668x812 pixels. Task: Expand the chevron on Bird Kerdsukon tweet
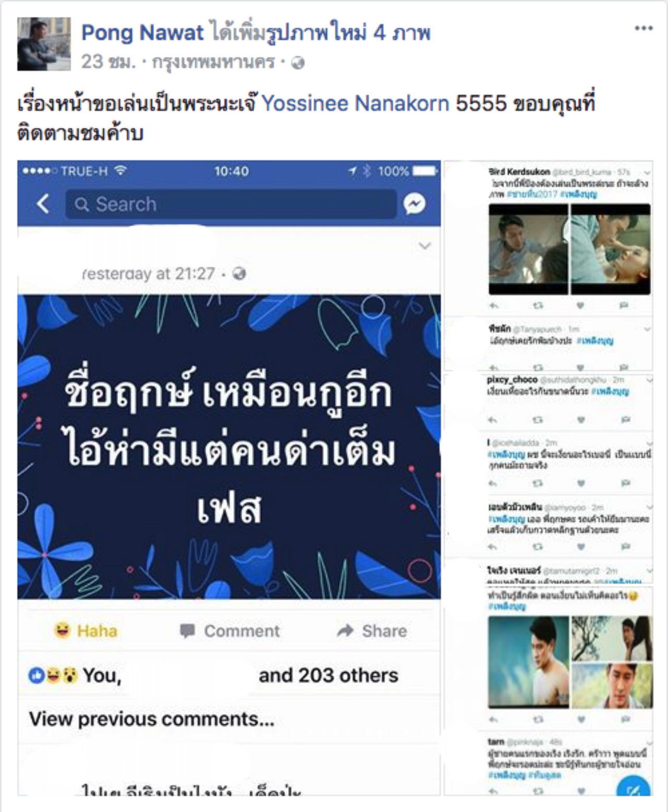point(647,172)
